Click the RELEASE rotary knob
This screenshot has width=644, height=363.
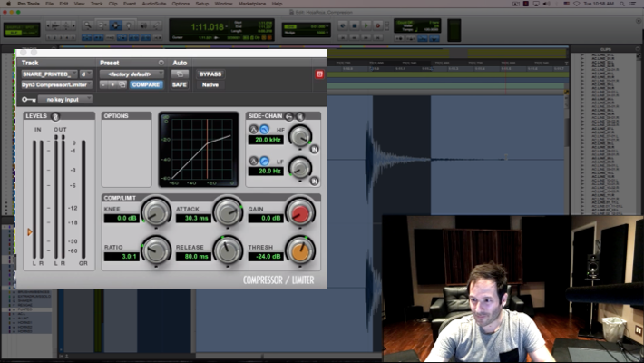[228, 250]
